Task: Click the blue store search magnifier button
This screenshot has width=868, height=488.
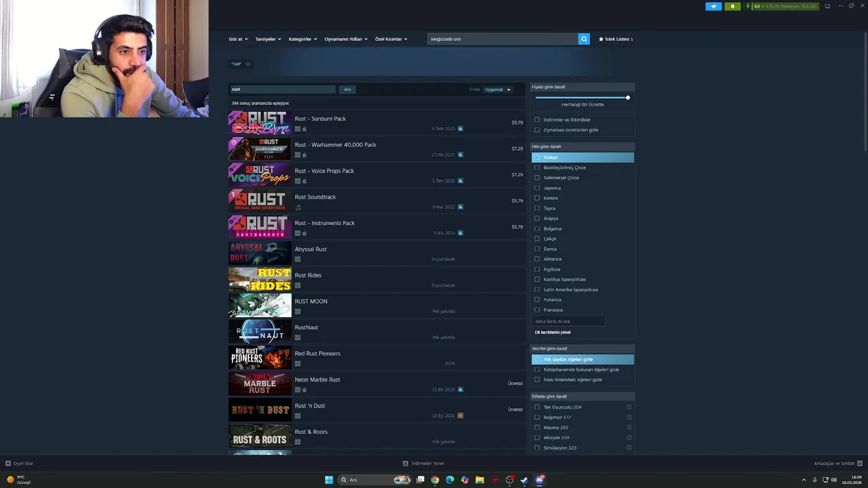Action: point(584,39)
